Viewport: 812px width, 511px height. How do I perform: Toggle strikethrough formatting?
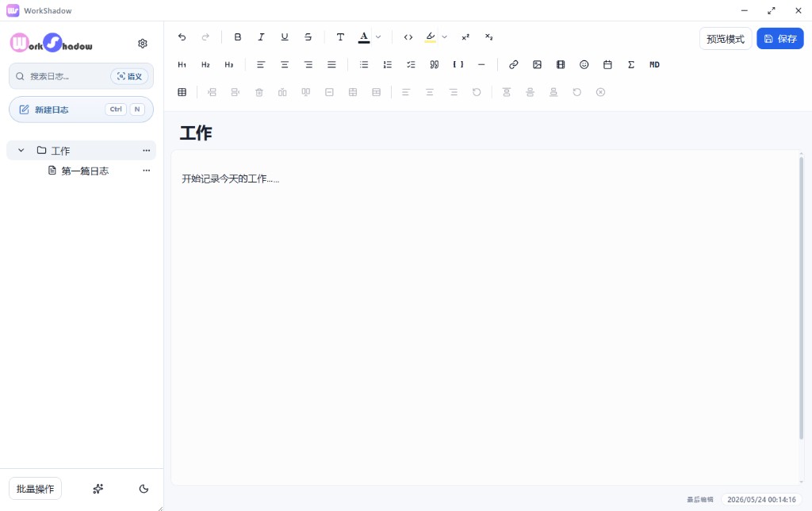click(308, 36)
